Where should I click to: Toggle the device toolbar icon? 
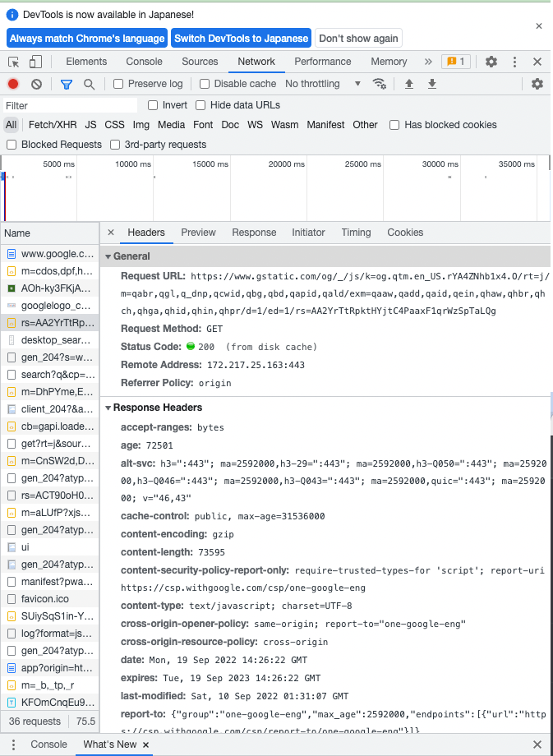35,62
